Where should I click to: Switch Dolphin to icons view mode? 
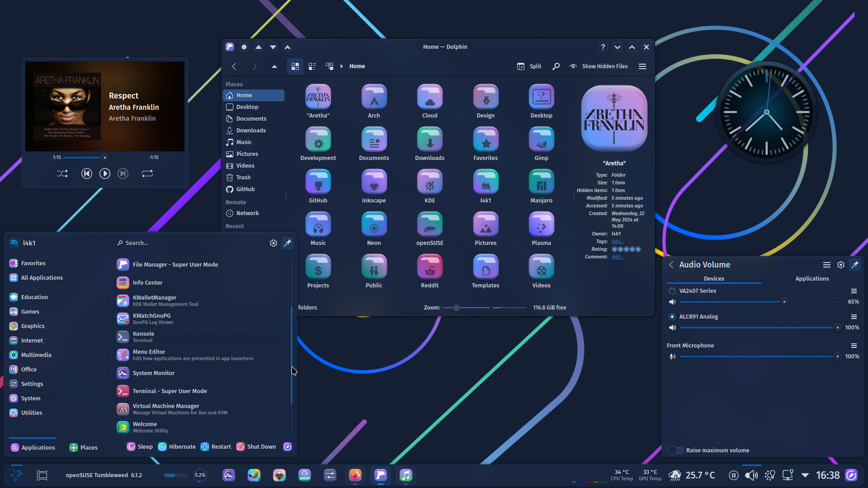coord(295,66)
